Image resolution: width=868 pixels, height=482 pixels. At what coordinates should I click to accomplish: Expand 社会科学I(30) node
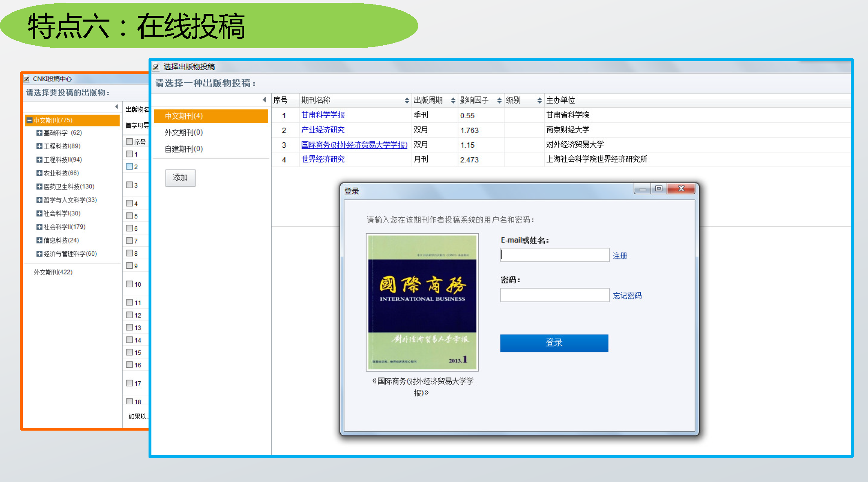point(39,213)
